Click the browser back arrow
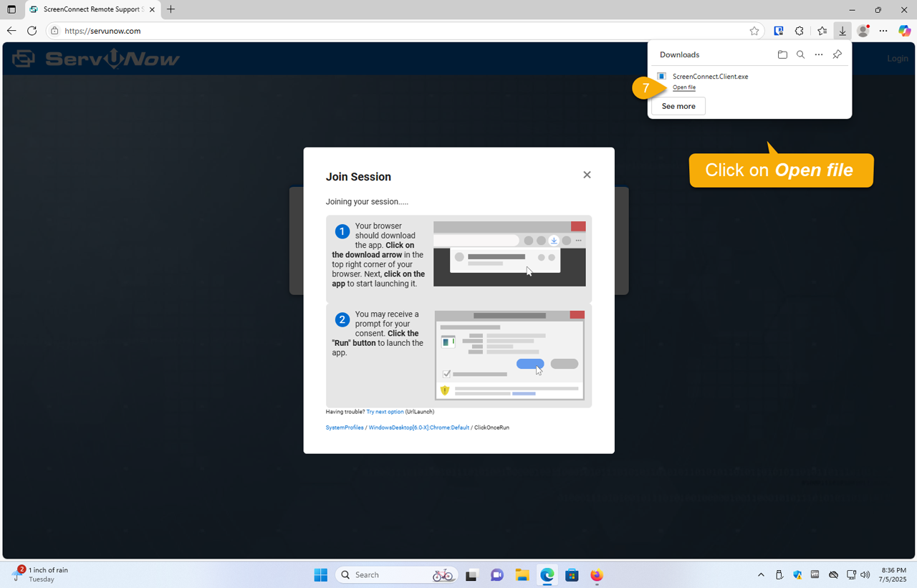Screen dimensions: 917x588 [x=11, y=31]
